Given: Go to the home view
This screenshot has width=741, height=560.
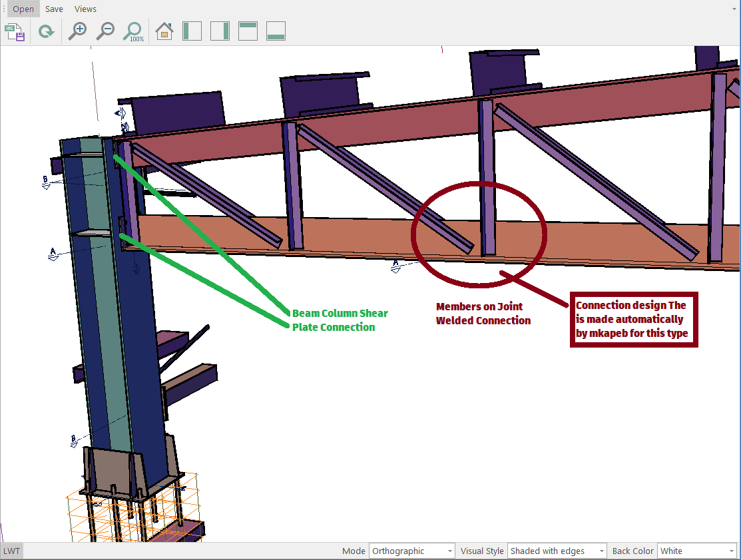Looking at the screenshot, I should pos(164,31).
